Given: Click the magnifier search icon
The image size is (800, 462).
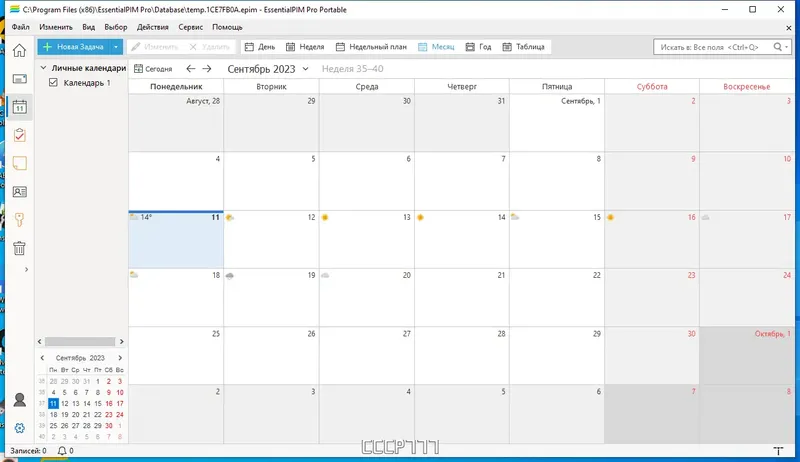Looking at the screenshot, I should (777, 47).
